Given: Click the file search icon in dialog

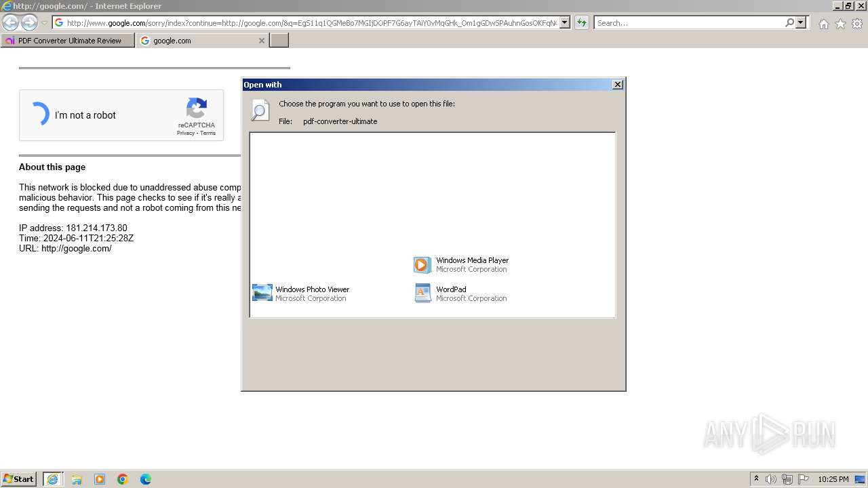Looking at the screenshot, I should (x=260, y=110).
